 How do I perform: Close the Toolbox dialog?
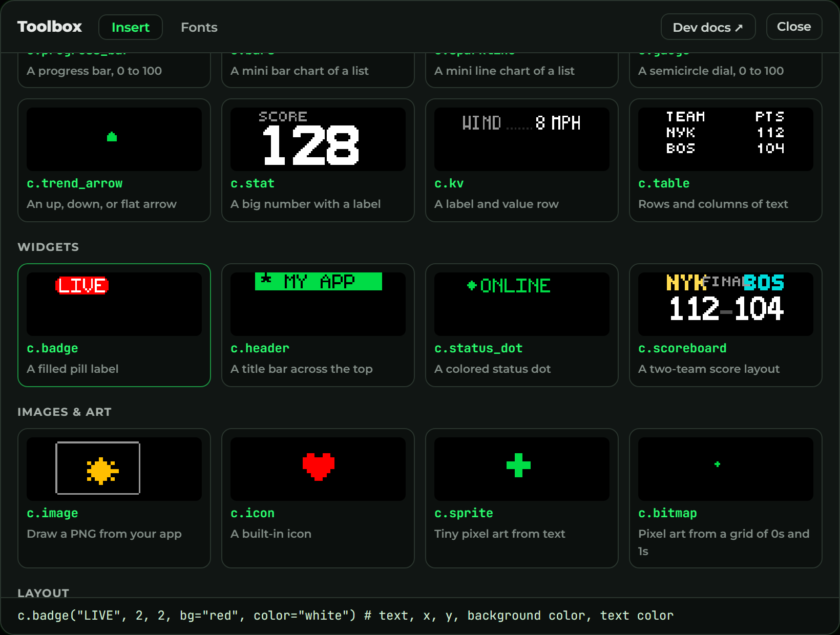(x=794, y=27)
